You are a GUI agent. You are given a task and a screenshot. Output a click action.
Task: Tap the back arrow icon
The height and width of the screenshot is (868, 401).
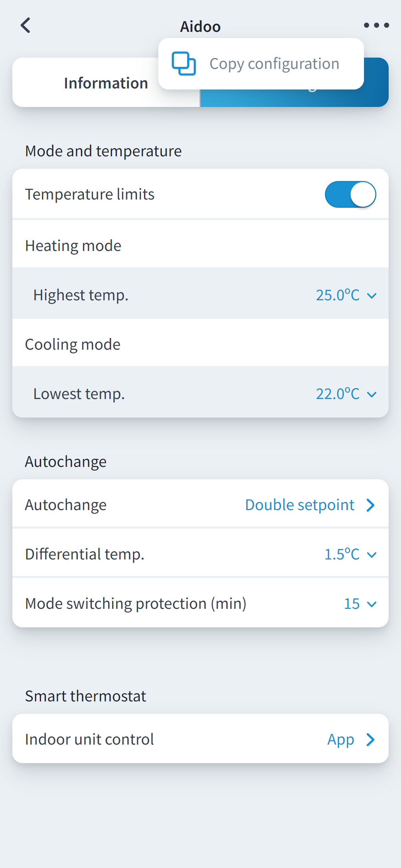(25, 25)
